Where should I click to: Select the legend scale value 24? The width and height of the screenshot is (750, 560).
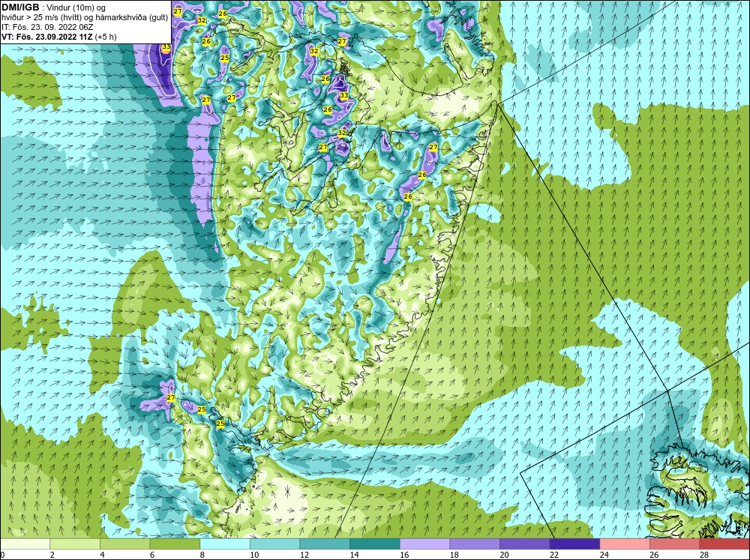coord(604,555)
